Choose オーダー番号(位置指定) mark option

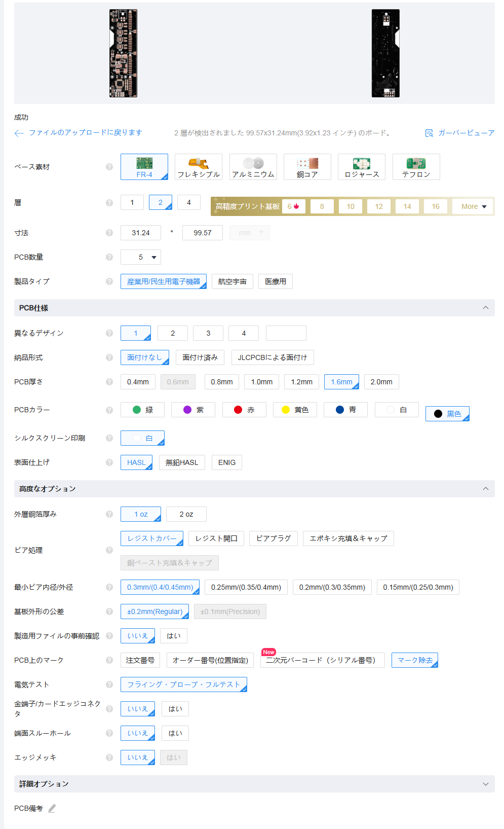pos(210,660)
